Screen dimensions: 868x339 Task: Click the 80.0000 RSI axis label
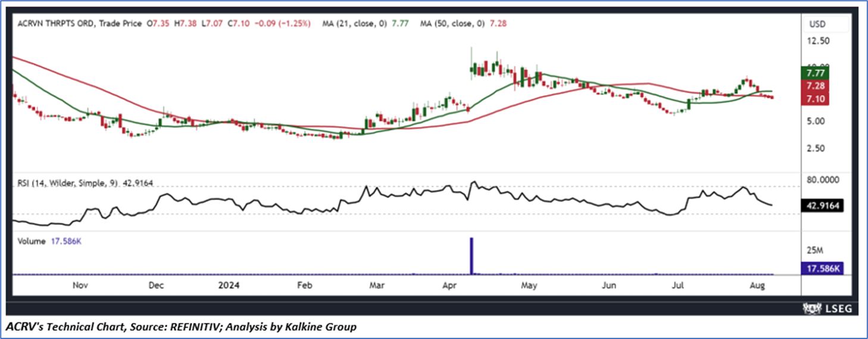[x=824, y=179]
